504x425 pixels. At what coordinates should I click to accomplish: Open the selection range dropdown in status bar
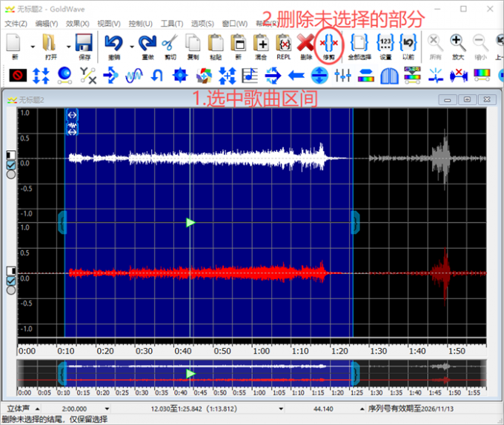[281, 409]
